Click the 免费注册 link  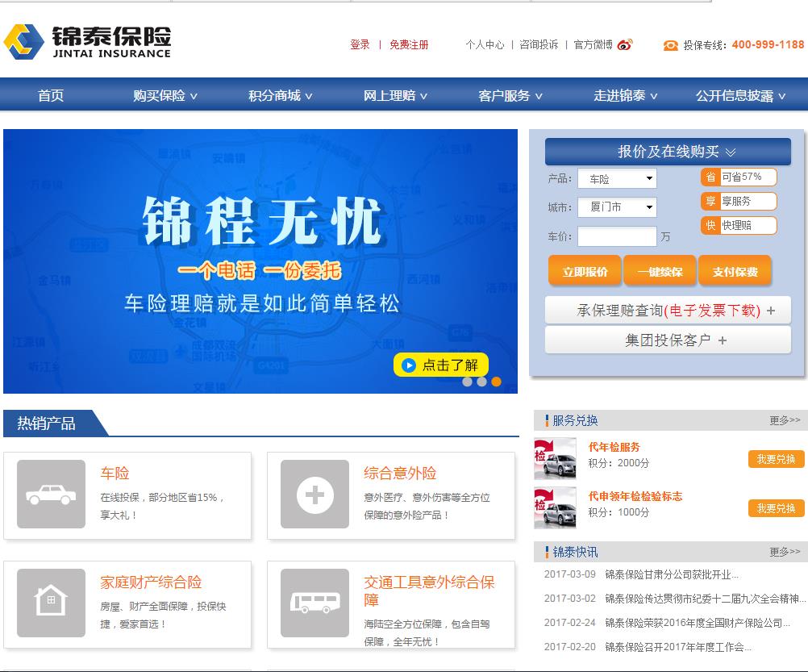pos(409,45)
